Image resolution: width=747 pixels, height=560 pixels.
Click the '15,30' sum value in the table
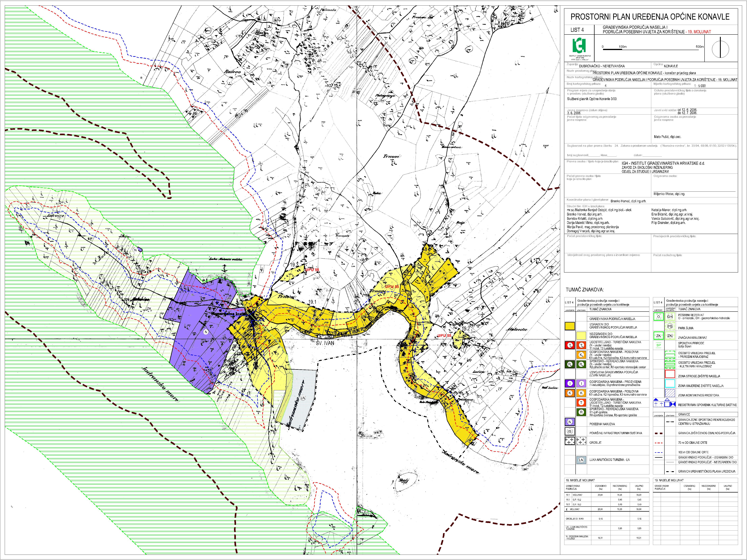pyautogui.click(x=619, y=509)
